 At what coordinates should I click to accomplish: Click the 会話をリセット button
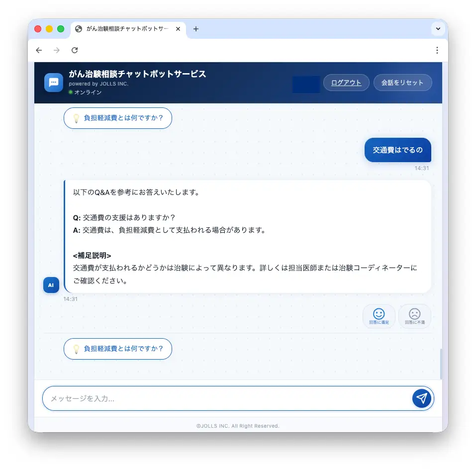402,83
